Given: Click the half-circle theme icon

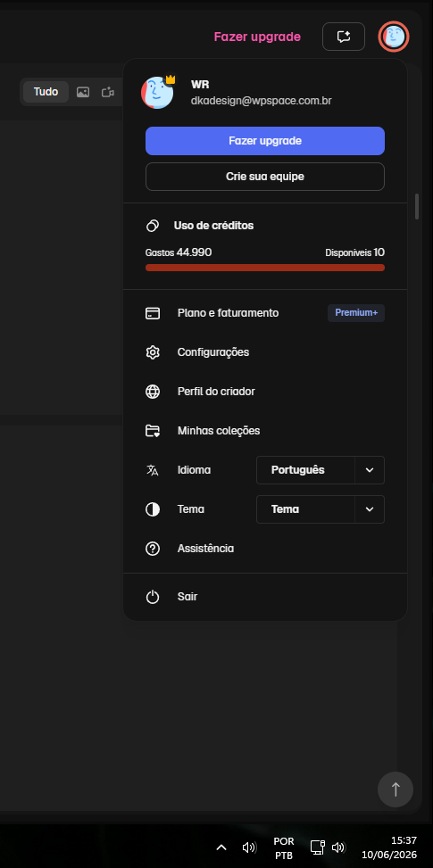Looking at the screenshot, I should coord(153,510).
